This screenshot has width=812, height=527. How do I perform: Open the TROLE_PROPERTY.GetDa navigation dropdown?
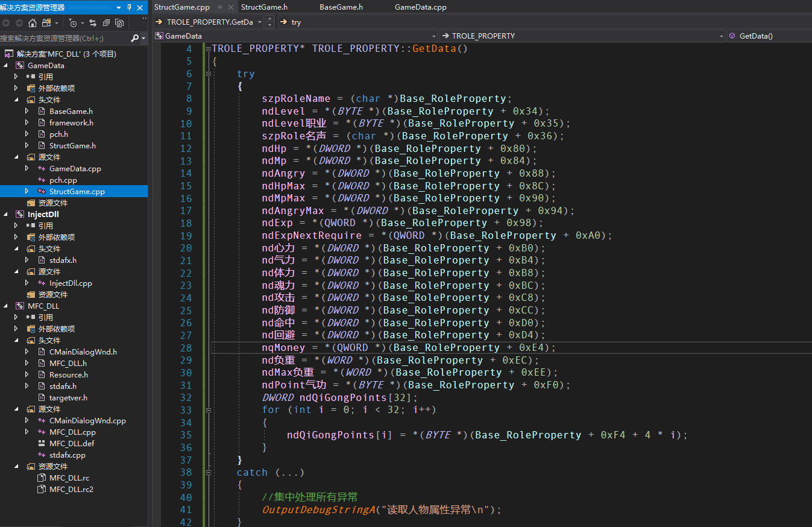260,22
